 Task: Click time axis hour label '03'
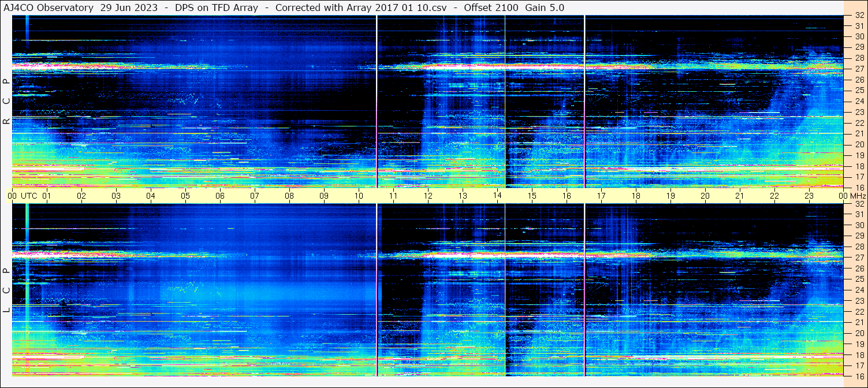(x=116, y=196)
